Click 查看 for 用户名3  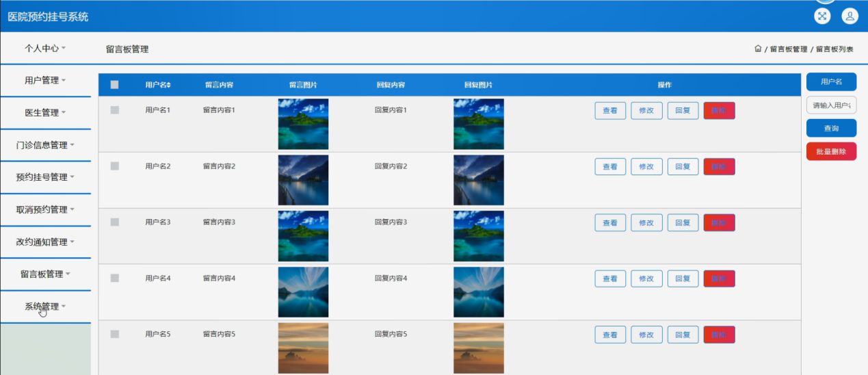[x=610, y=223]
